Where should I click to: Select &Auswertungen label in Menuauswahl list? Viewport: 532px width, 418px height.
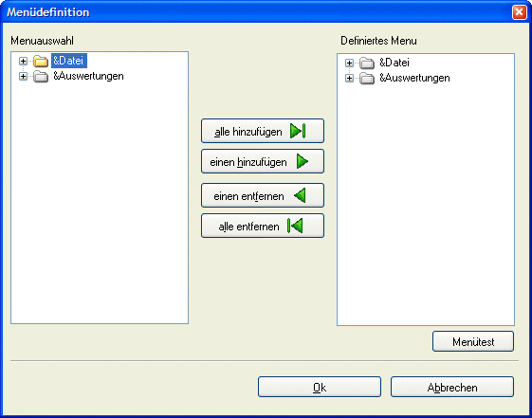[x=88, y=76]
